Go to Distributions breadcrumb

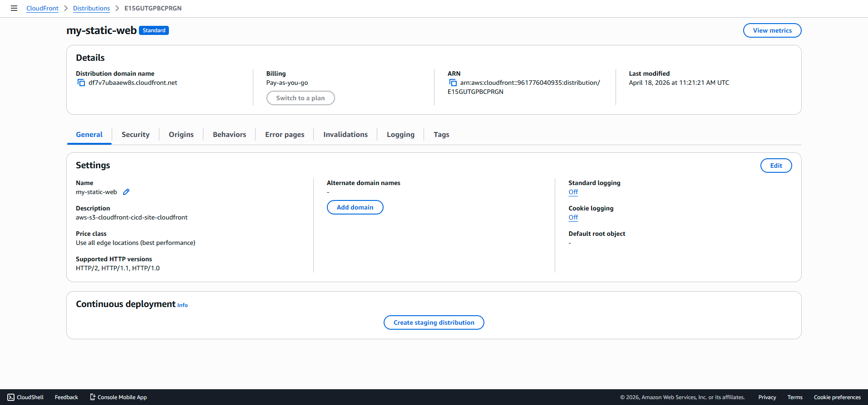(91, 8)
